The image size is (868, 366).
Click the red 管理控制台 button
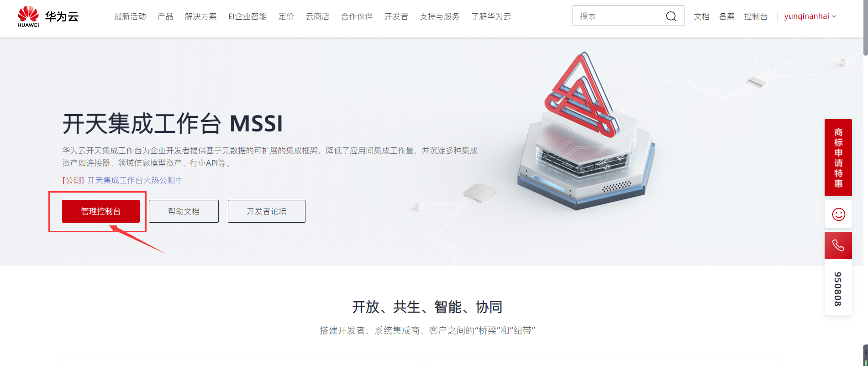pyautogui.click(x=101, y=211)
